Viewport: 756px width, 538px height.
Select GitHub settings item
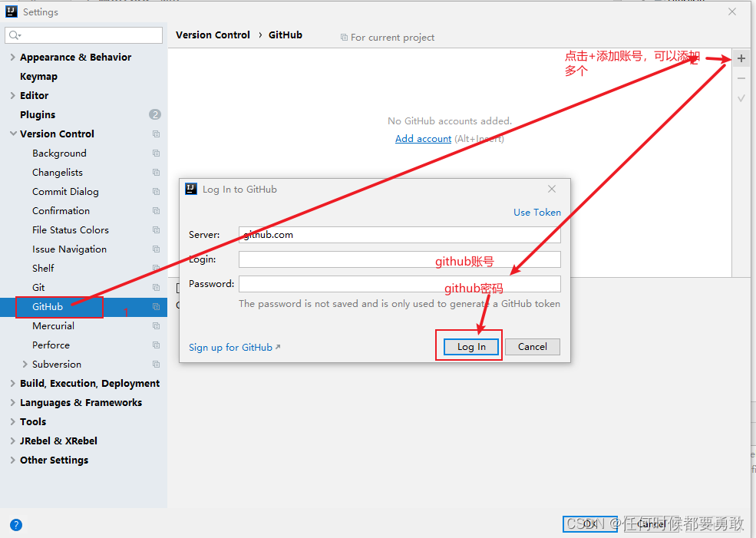pyautogui.click(x=48, y=306)
